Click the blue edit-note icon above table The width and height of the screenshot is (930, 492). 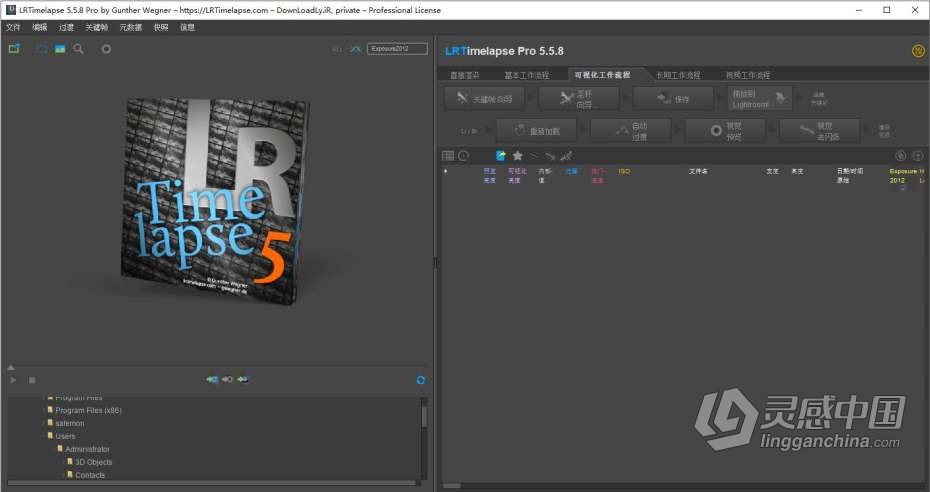tap(501, 156)
